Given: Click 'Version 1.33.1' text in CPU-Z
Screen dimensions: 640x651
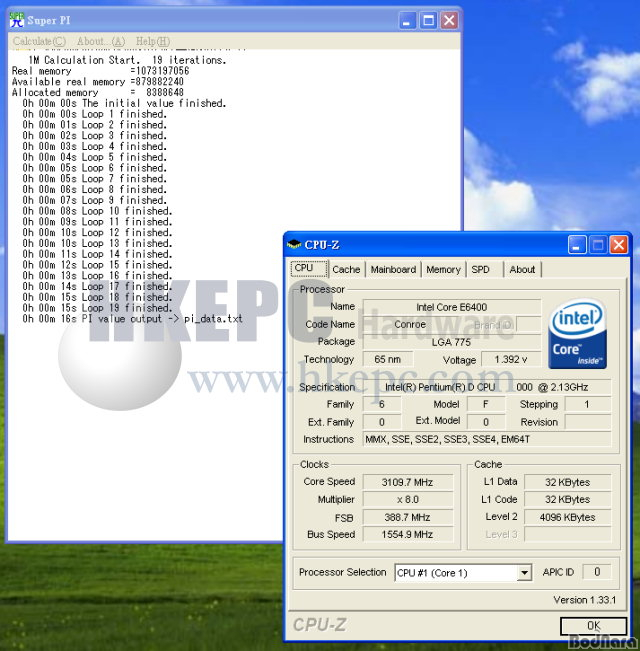Looking at the screenshot, I should [584, 600].
